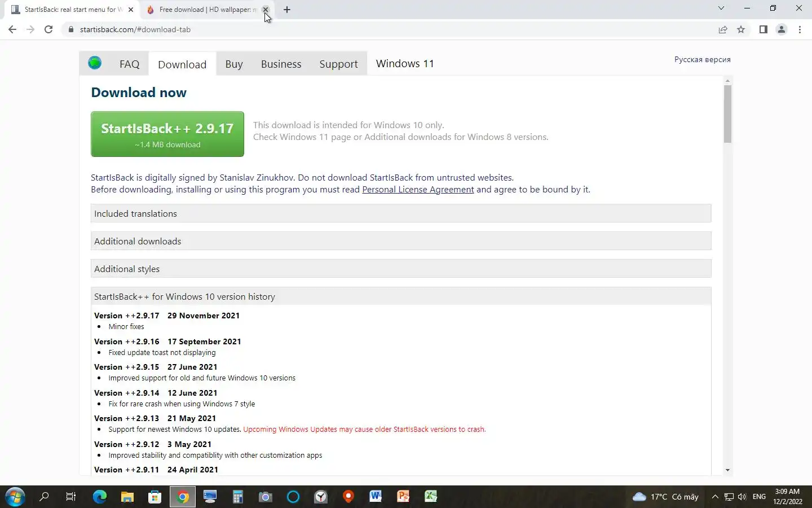The width and height of the screenshot is (812, 508).
Task: Open the tab search dropdown
Action: 721,8
